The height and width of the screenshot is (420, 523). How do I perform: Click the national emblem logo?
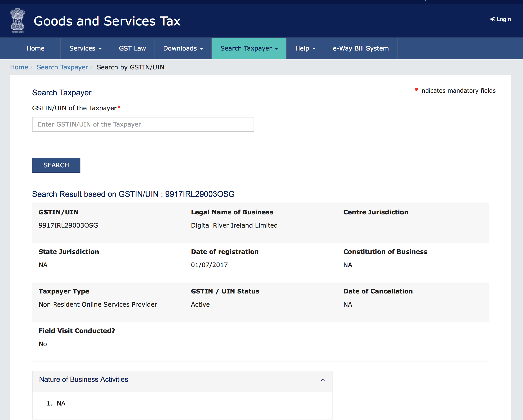click(x=17, y=21)
